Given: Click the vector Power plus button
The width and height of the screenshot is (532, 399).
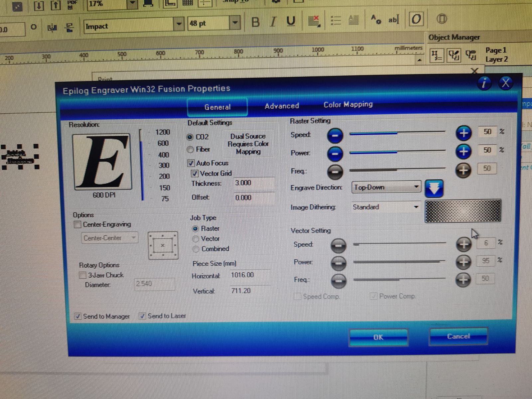Looking at the screenshot, I should pyautogui.click(x=464, y=262).
